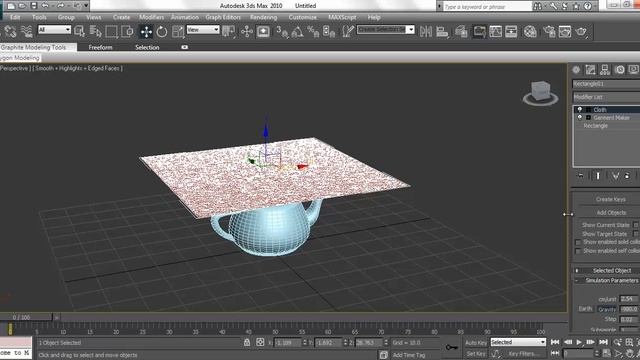Open the Layer Manager icon
The width and height of the screenshot is (640, 360).
pos(461,31)
